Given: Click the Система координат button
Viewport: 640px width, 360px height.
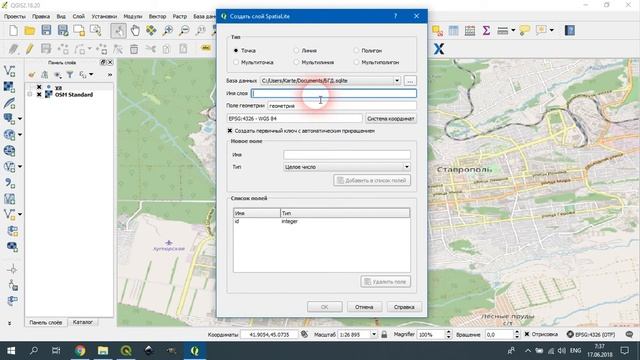Looking at the screenshot, I should pyautogui.click(x=391, y=118).
